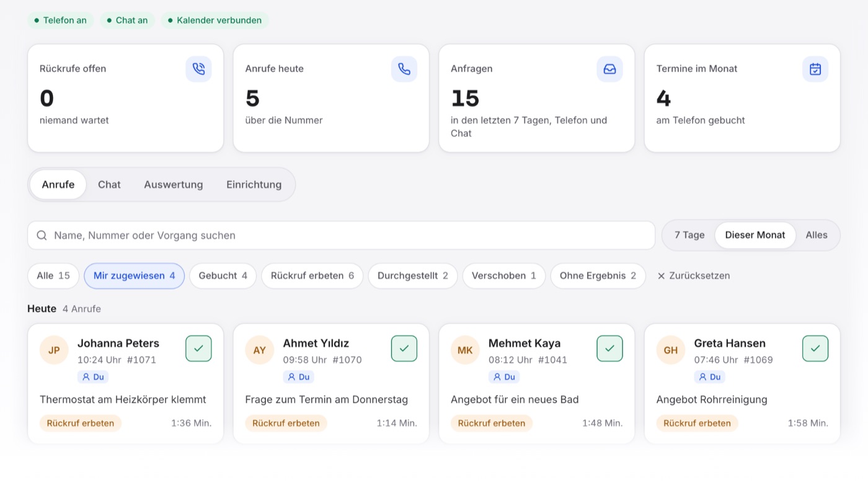
Task: Select the Dieser Monat time range
Action: [755, 236]
